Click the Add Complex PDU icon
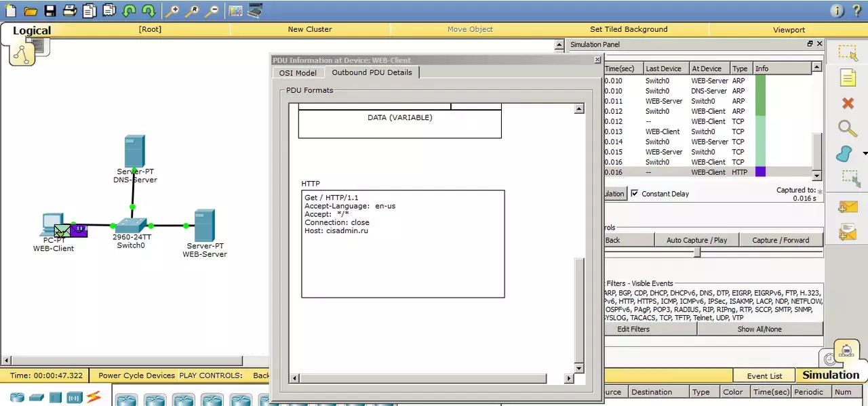The image size is (868, 406). (x=848, y=232)
